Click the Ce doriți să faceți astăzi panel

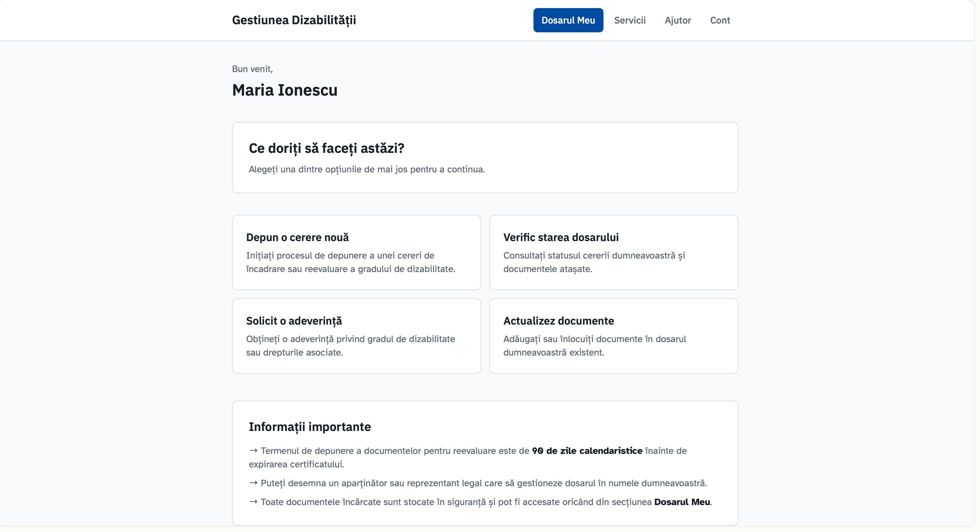tap(485, 158)
